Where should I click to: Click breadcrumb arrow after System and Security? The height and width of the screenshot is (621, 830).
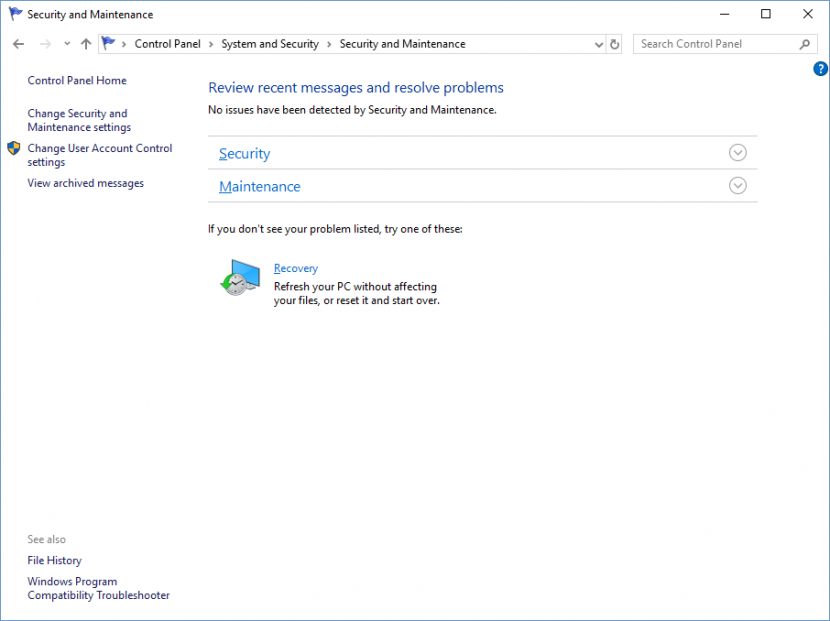pyautogui.click(x=329, y=44)
